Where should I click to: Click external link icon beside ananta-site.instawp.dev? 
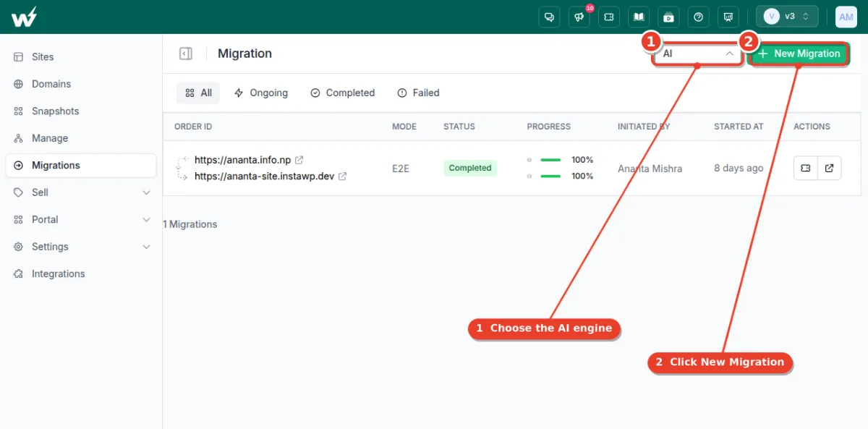pos(343,176)
